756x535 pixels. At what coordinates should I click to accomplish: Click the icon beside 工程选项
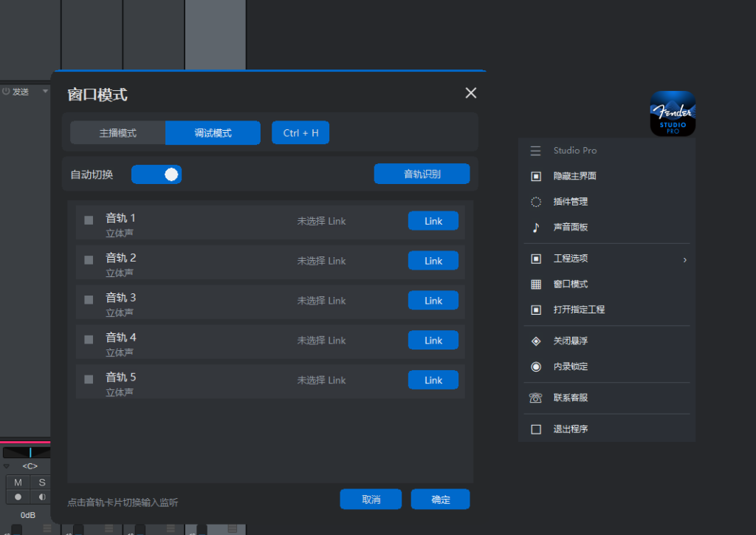coord(536,259)
